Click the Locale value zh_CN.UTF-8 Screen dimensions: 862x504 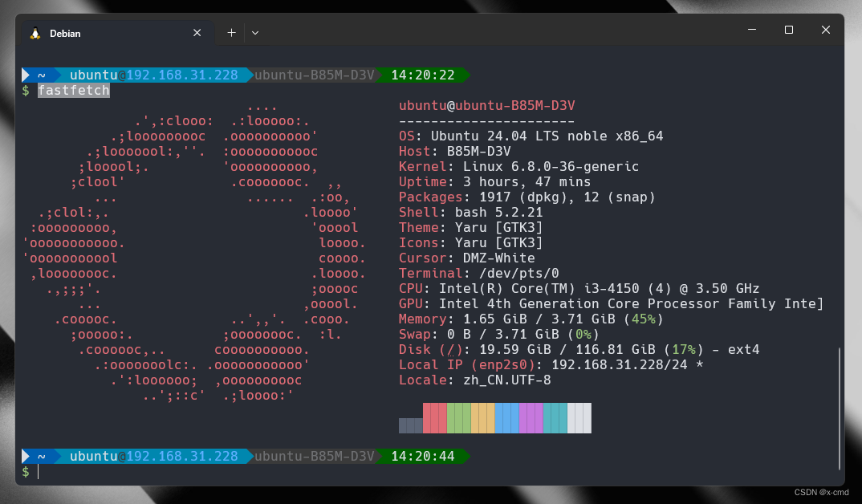point(507,380)
